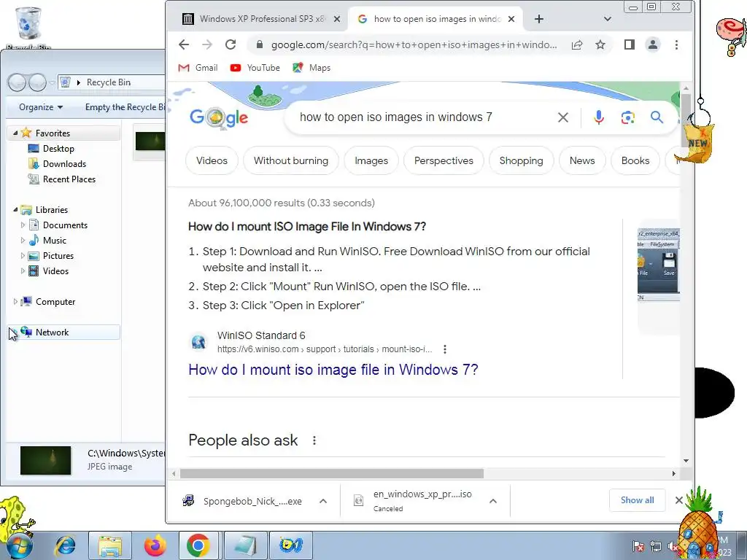Open Gmail bookmark

198,68
